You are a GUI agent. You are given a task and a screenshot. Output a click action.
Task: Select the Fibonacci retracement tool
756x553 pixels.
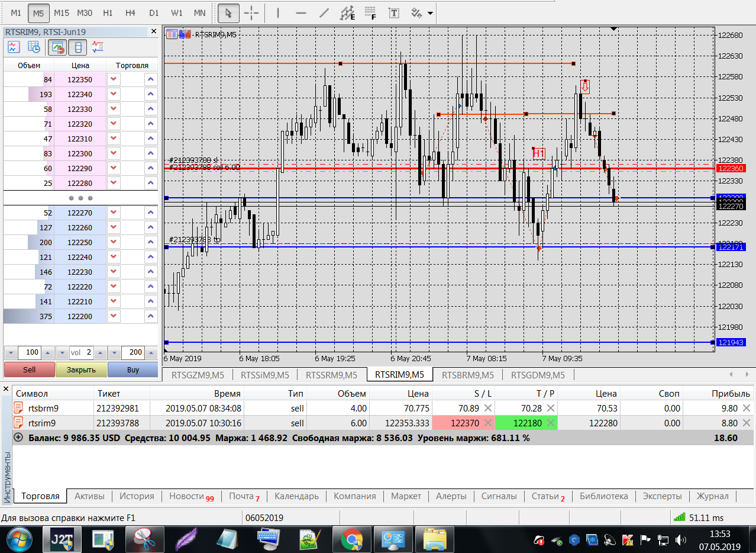pyautogui.click(x=371, y=12)
